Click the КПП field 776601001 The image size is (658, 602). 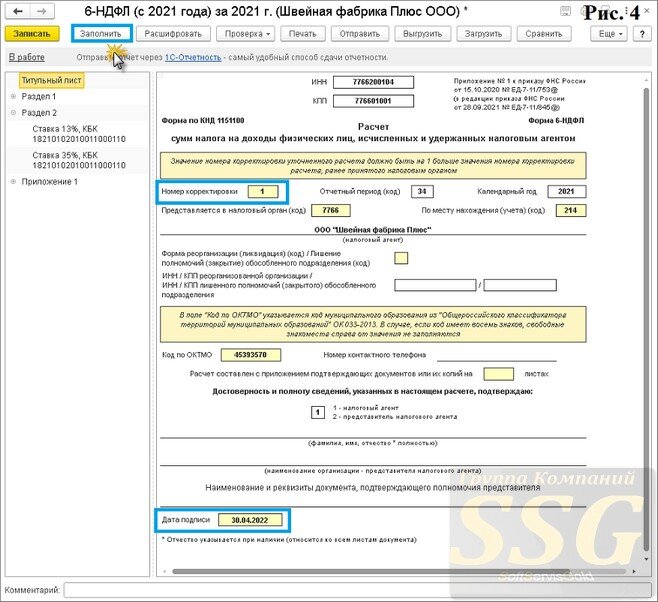373,101
